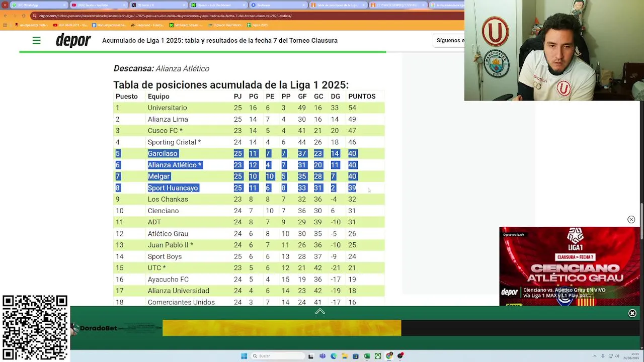The height and width of the screenshot is (362, 644).
Task: Play the Cienciano vs Atlético Grau video
Action: point(570,265)
